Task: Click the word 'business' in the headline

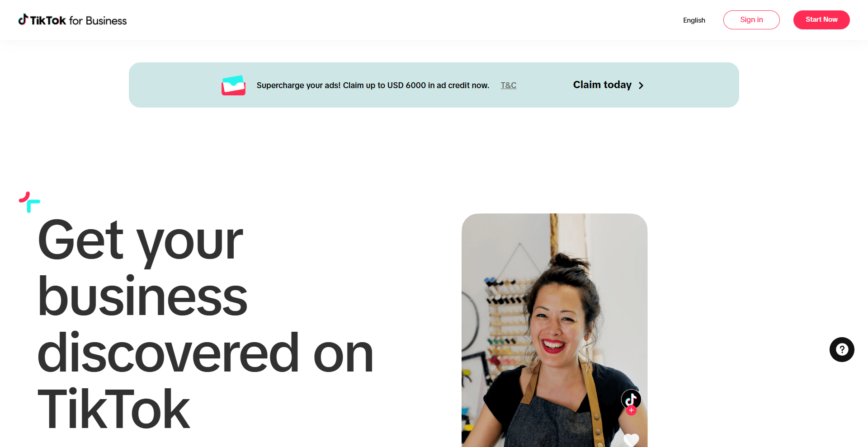Action: pos(142,296)
